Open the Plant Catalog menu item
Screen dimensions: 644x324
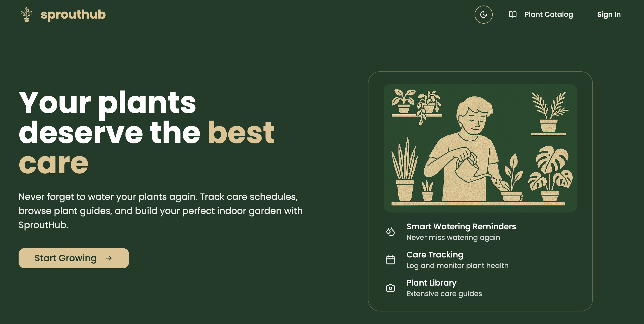pyautogui.click(x=548, y=15)
